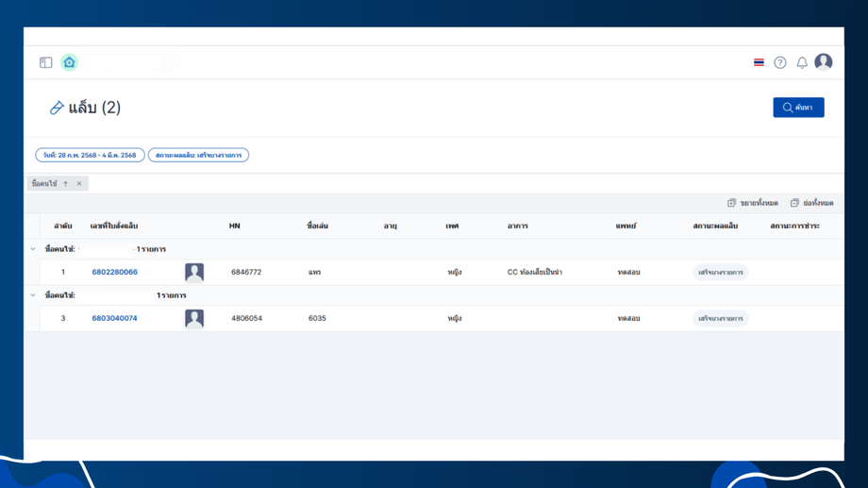Click patient avatar for order 6803040074
This screenshot has width=868, height=488.
coord(194,318)
